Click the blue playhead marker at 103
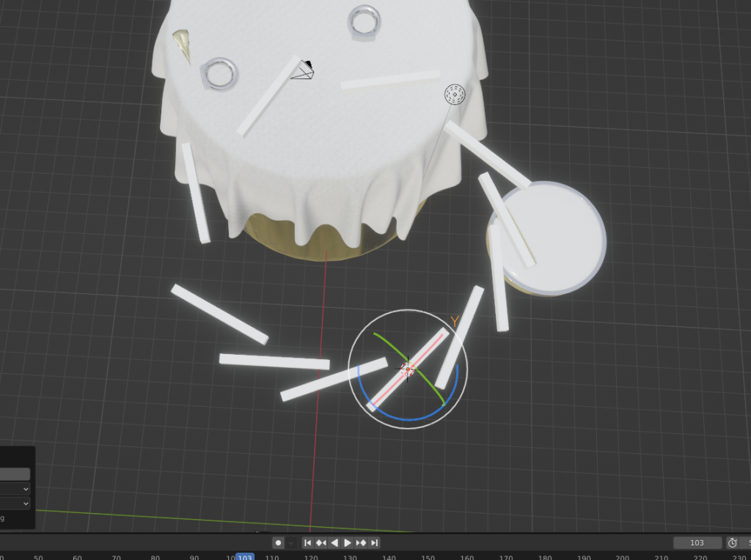The height and width of the screenshot is (560, 751). [x=244, y=557]
